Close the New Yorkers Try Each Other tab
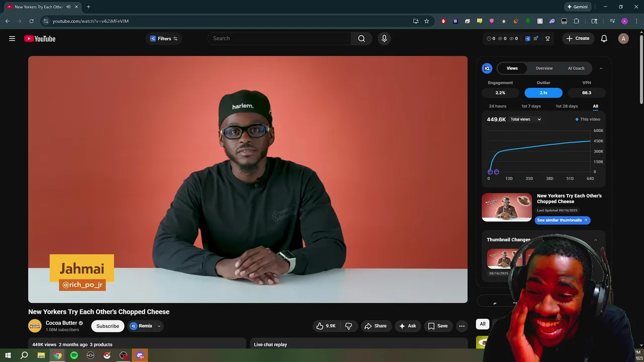 coord(76,7)
